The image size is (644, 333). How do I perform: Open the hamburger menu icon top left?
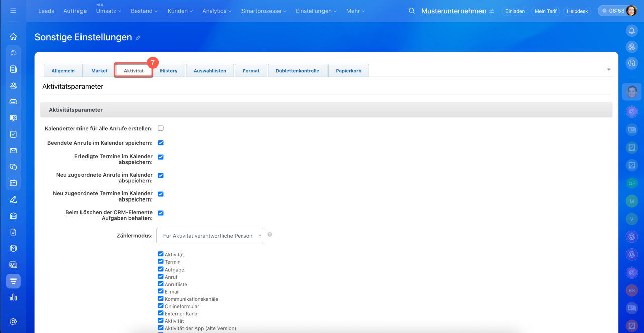point(13,11)
